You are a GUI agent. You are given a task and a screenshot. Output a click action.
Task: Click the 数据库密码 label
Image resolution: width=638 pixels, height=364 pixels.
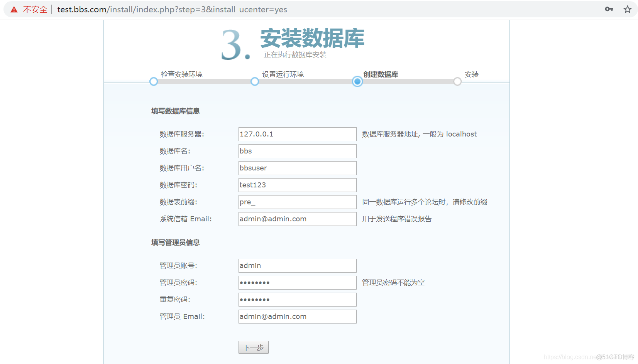click(x=178, y=185)
